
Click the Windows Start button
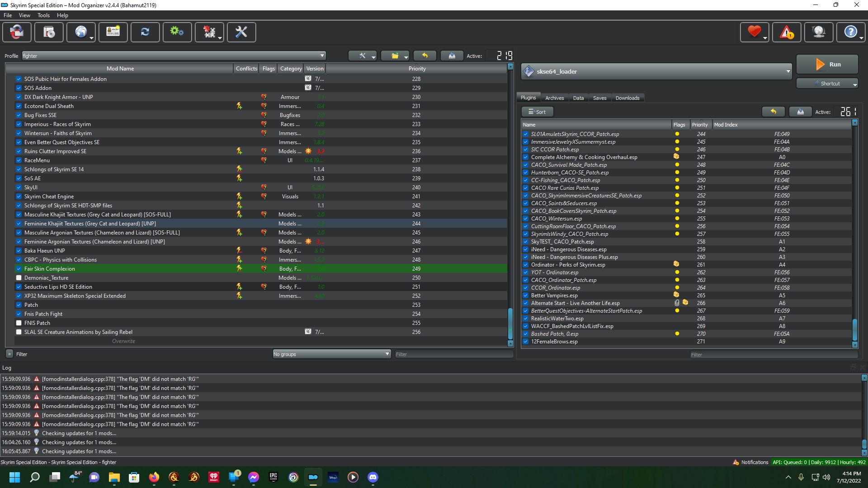click(15, 477)
